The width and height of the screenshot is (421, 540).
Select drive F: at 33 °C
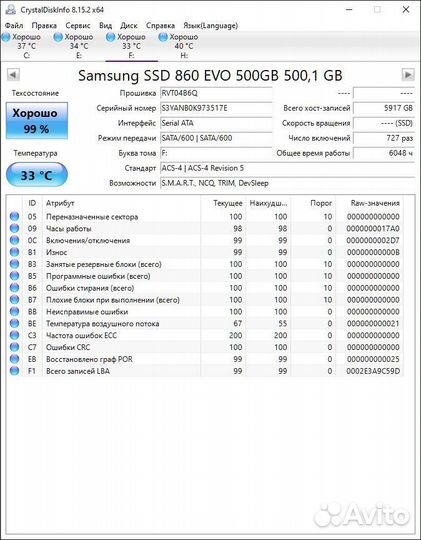[131, 46]
